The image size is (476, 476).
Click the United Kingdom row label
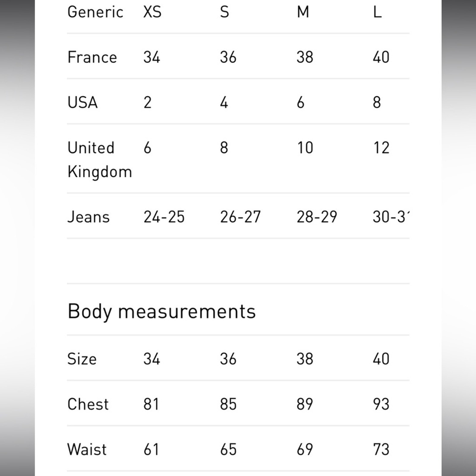(x=100, y=159)
